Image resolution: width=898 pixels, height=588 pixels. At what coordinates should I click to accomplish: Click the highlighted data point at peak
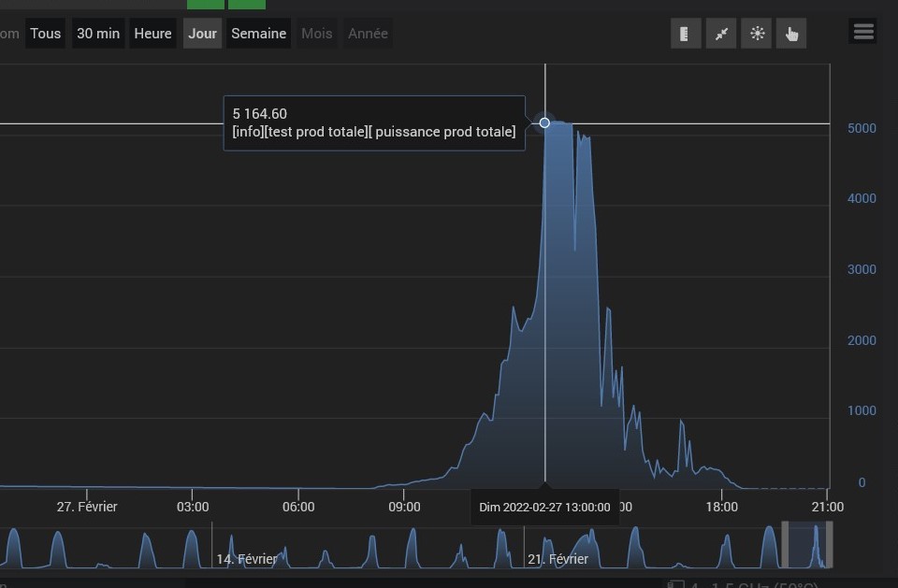coord(544,122)
